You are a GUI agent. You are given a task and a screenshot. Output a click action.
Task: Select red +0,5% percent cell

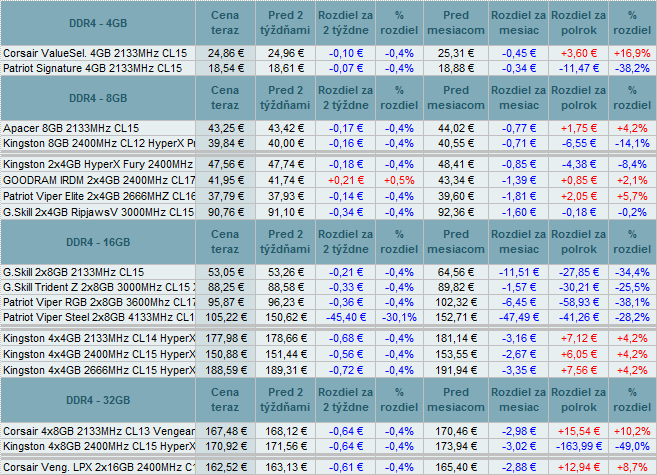[399, 180]
